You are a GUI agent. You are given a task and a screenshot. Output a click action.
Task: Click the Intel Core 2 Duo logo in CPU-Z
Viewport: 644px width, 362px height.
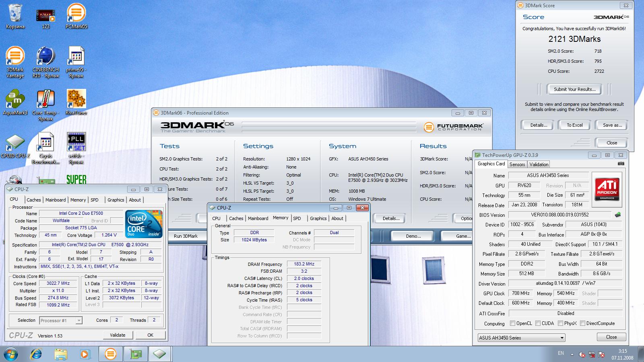coord(144,224)
